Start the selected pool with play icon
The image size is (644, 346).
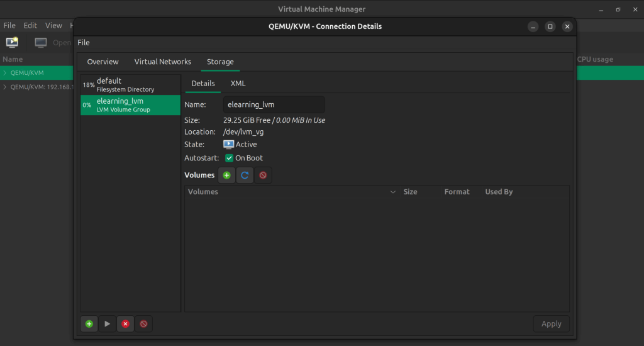coord(107,324)
